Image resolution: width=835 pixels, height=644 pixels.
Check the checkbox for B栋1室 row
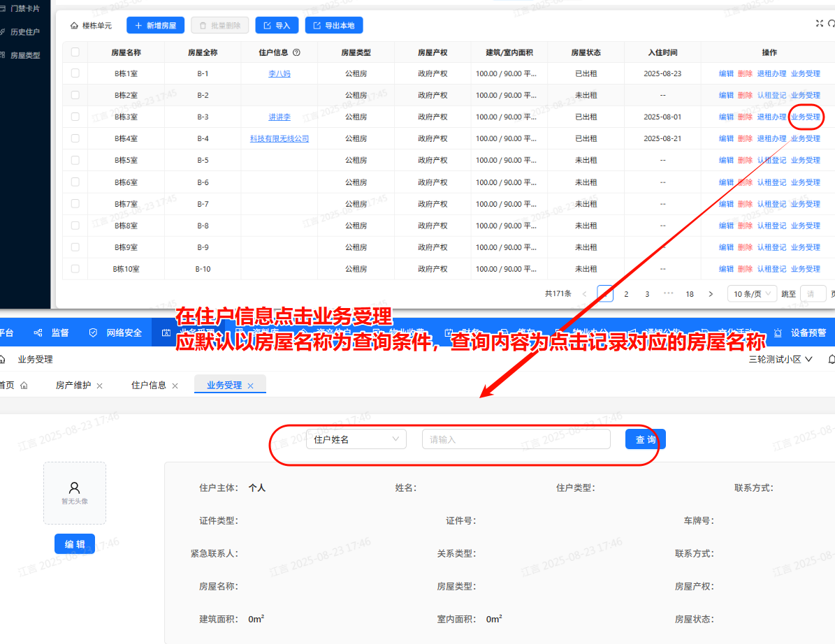(x=75, y=73)
